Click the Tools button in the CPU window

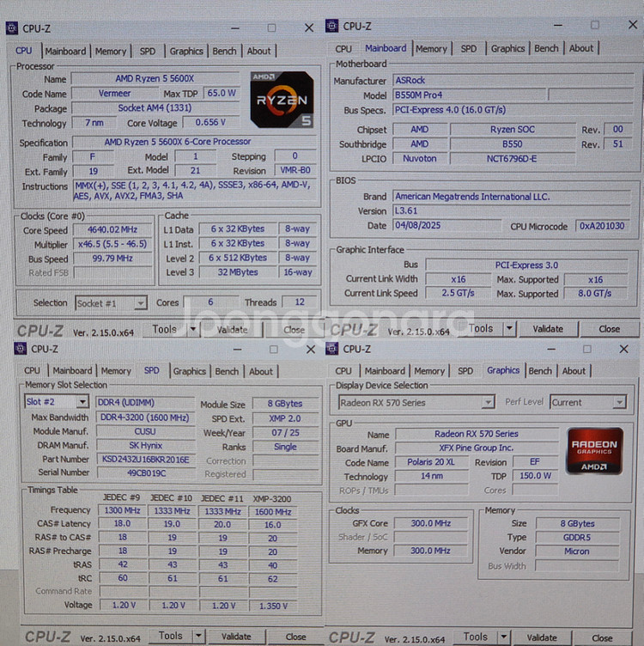point(165,330)
